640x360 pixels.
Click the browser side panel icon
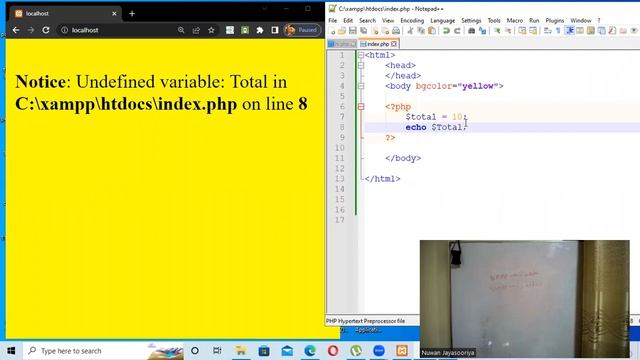[275, 30]
